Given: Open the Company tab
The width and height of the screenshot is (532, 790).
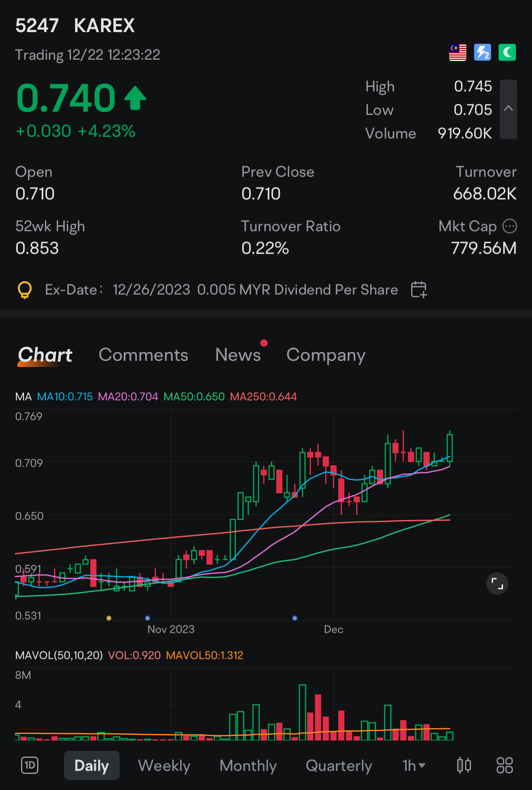Looking at the screenshot, I should click(326, 355).
